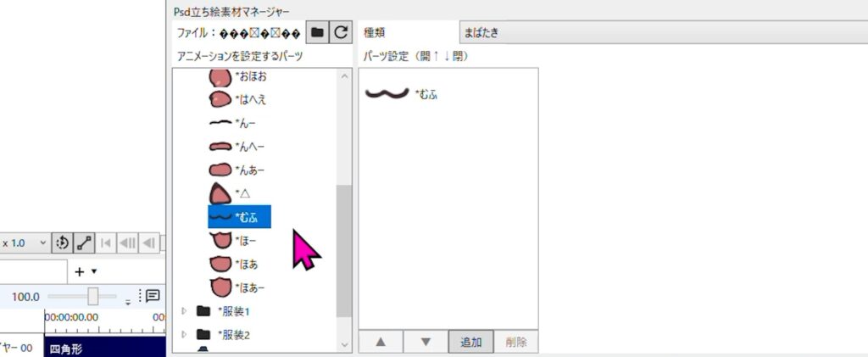This screenshot has height=357, width=868.
Task: Click the timeline zoom slider handle
Action: [x=93, y=296]
